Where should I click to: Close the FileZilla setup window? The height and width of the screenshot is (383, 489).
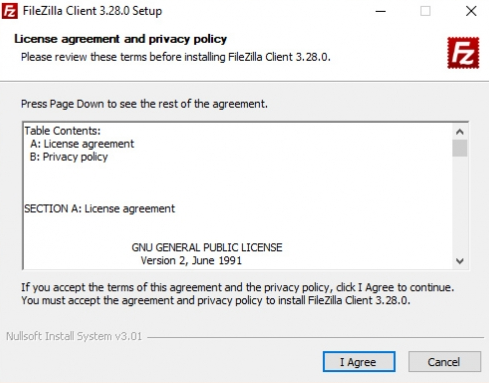(x=471, y=11)
